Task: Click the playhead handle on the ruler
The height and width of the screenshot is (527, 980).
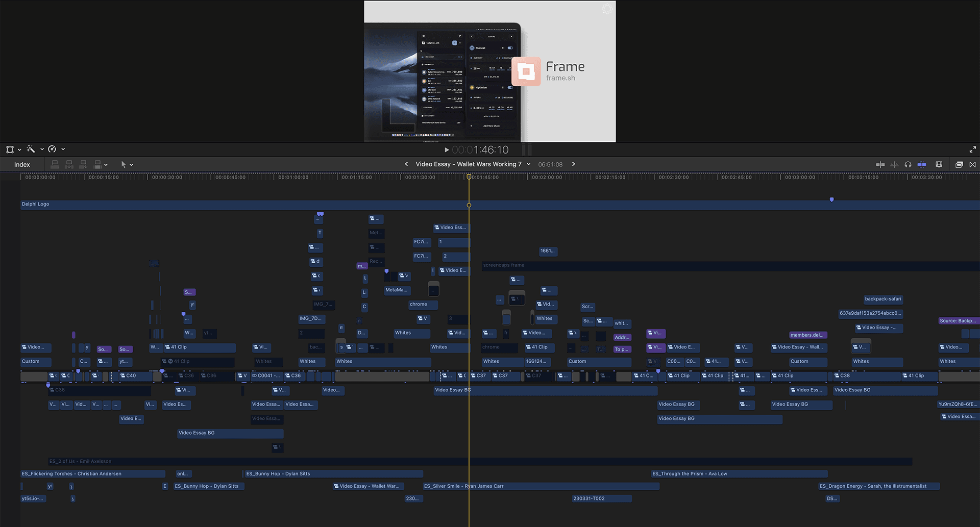Action: coord(469,177)
